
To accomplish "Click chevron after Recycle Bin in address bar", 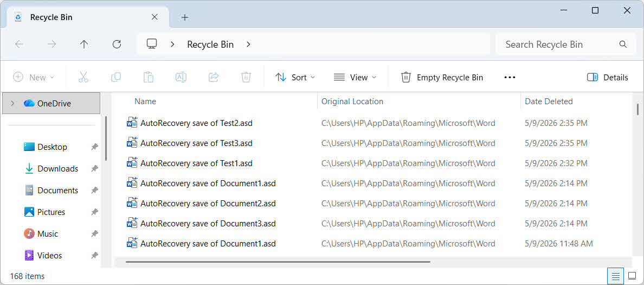I will pyautogui.click(x=248, y=45).
